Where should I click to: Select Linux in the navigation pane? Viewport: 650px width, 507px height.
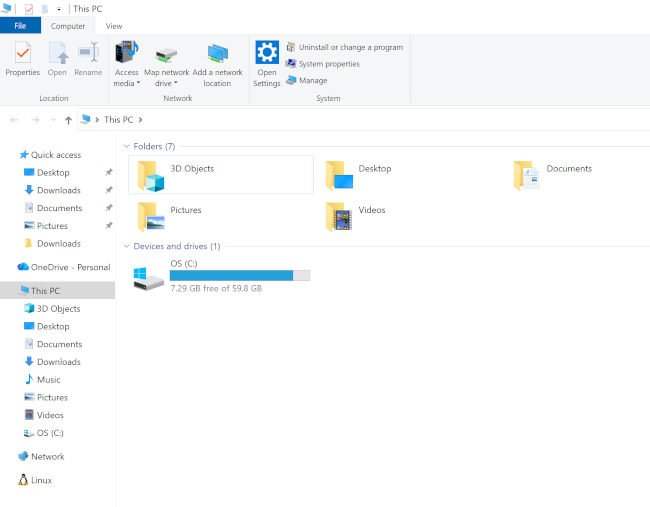[35, 480]
